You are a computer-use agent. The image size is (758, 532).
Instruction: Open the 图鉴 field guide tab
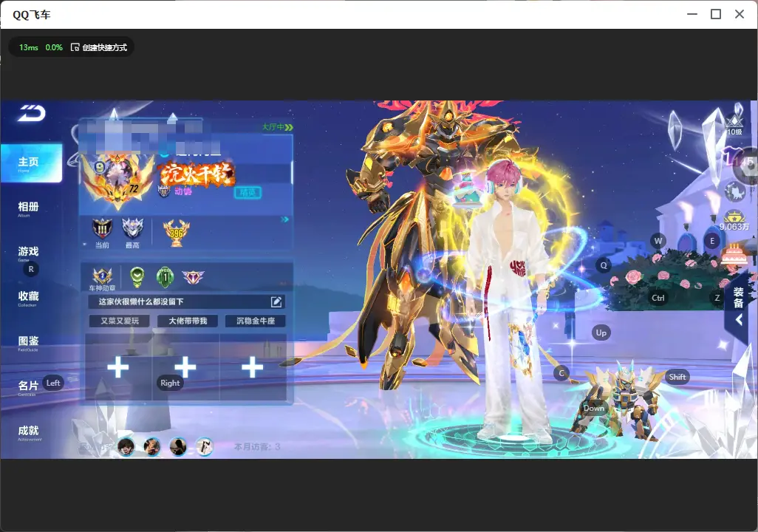click(x=28, y=342)
